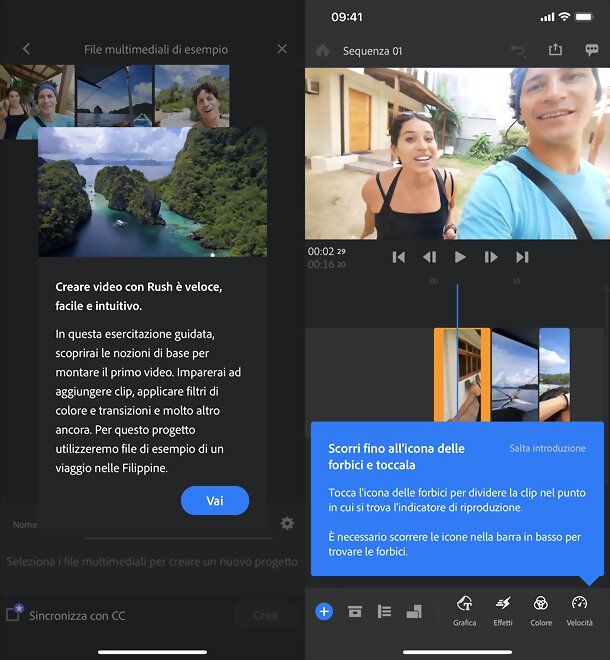Screen dimensions: 610x660
Task: Click current timecode 00:02
Action: [x=326, y=251]
